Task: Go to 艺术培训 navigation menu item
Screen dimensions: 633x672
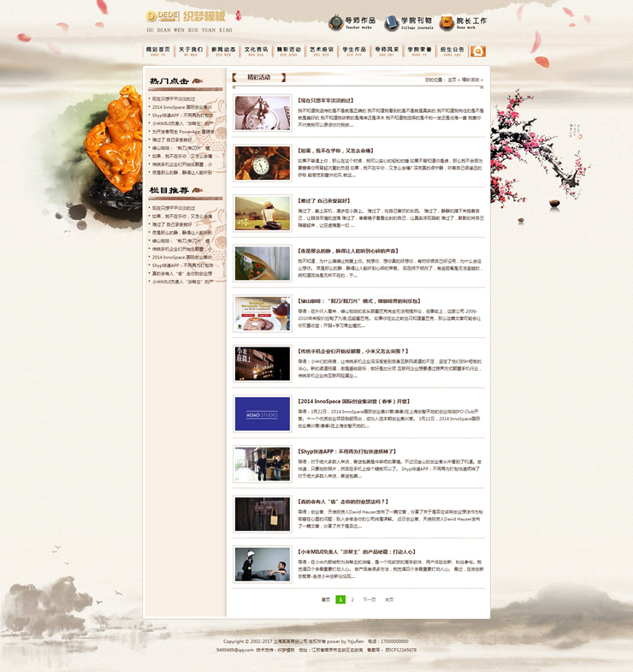Action: pos(322,51)
